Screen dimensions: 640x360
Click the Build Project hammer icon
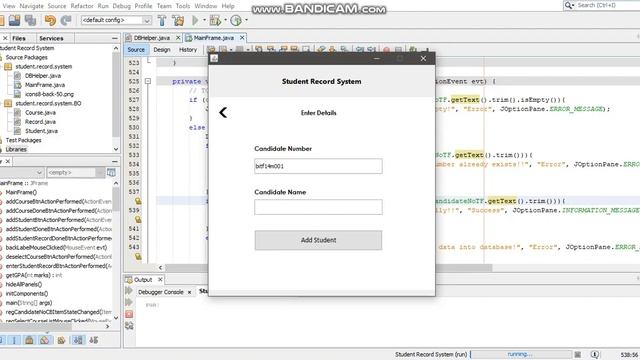point(162,20)
